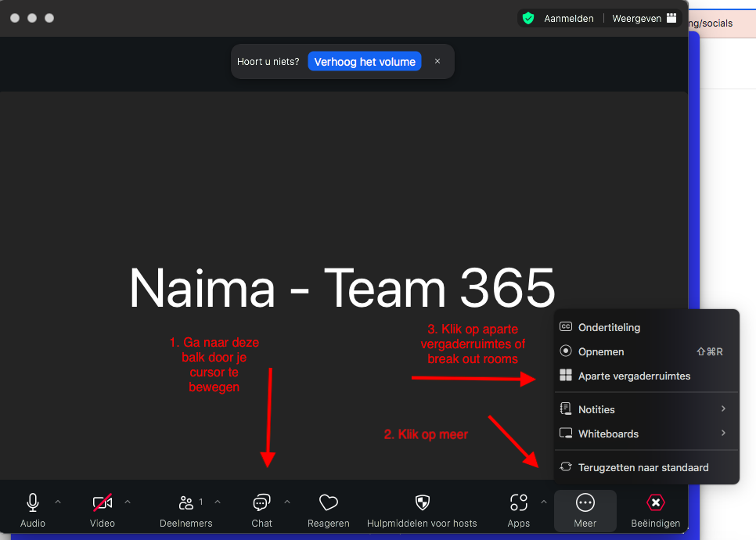The height and width of the screenshot is (540, 756).
Task: Expand the Chat options caret
Action: click(x=287, y=502)
